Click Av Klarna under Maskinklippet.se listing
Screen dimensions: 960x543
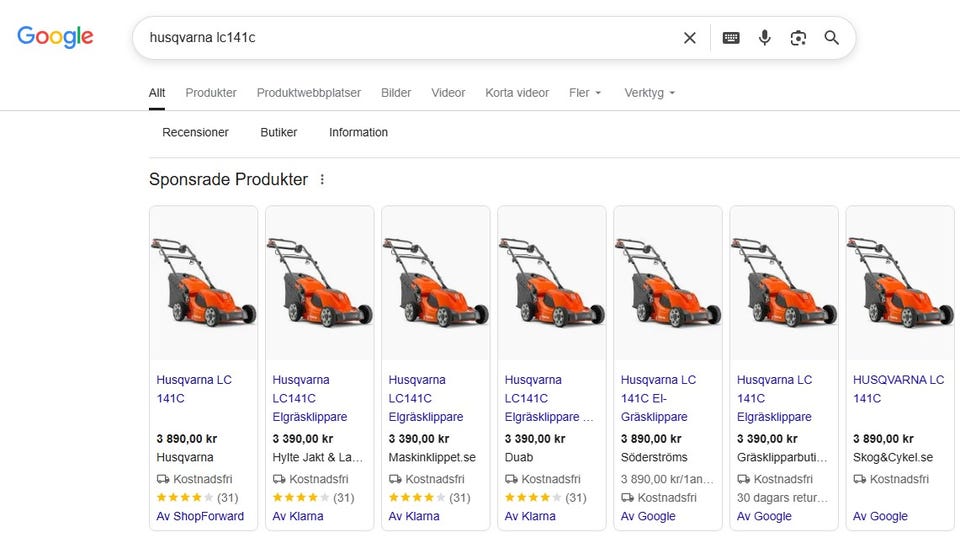414,516
